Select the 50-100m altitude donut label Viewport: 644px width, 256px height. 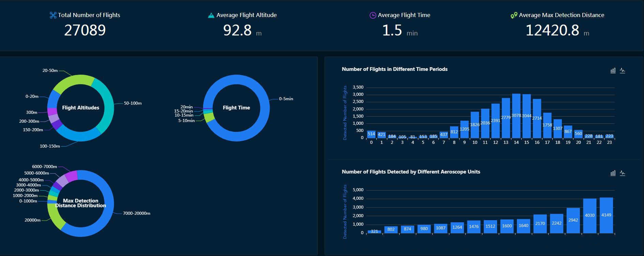pos(133,103)
